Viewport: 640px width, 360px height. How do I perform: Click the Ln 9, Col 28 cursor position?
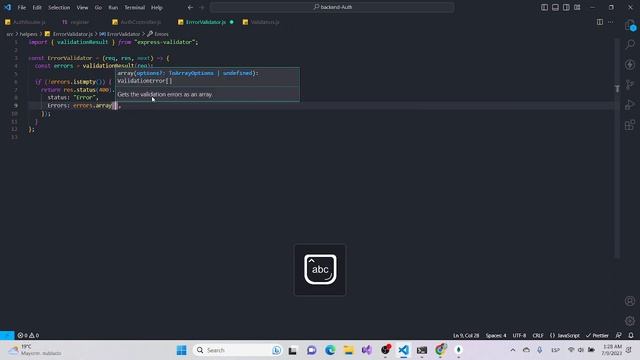point(466,335)
